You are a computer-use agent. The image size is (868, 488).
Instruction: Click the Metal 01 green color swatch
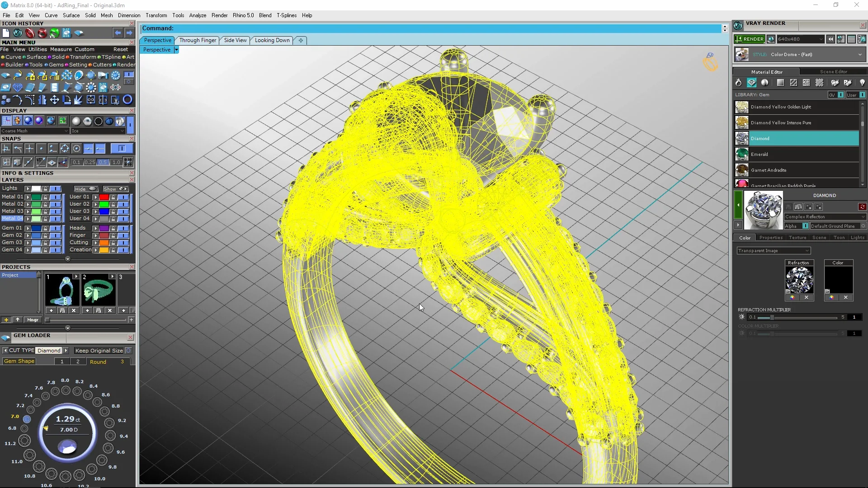36,197
